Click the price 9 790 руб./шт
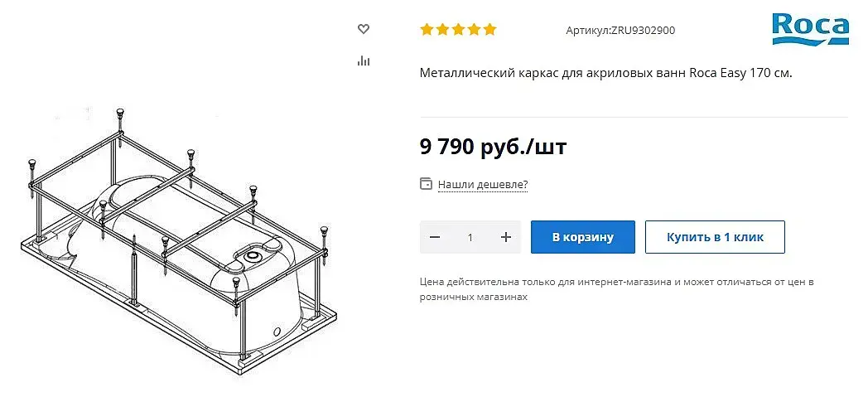 [x=494, y=148]
